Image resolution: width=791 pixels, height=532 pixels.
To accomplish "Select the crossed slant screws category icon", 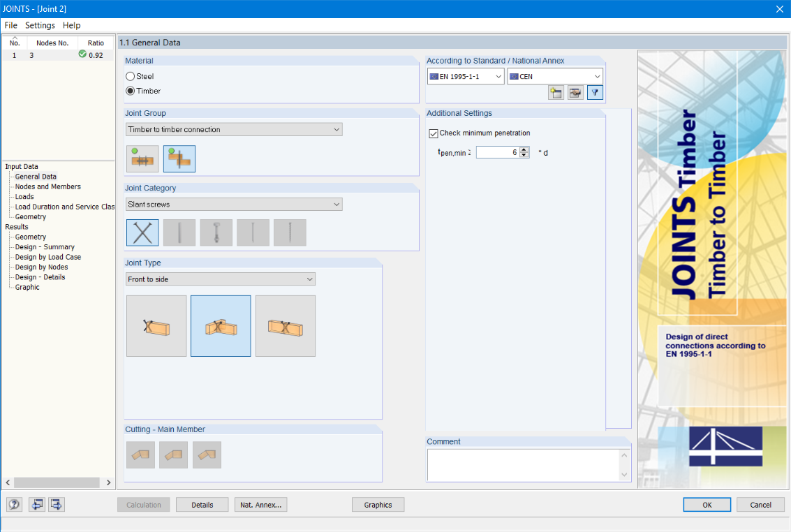I will [142, 232].
